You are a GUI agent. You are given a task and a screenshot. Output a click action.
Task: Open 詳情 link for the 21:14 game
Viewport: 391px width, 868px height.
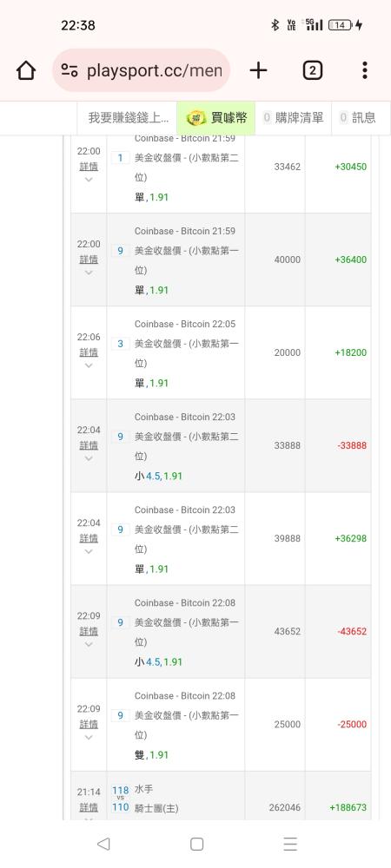pyautogui.click(x=89, y=807)
